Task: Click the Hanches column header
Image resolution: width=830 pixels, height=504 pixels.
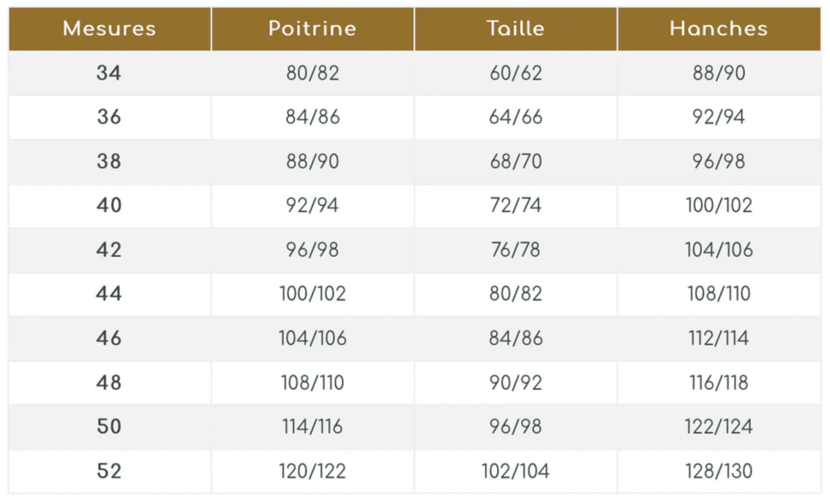Action: [719, 29]
